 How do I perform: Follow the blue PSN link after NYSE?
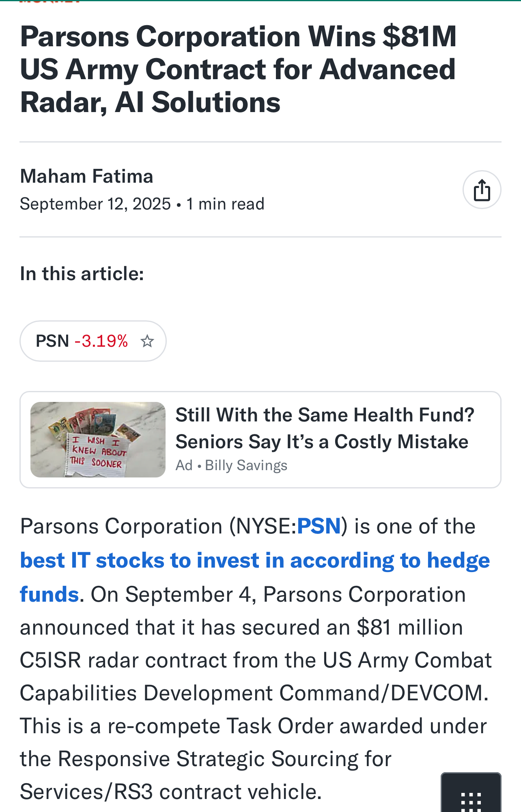pyautogui.click(x=319, y=526)
